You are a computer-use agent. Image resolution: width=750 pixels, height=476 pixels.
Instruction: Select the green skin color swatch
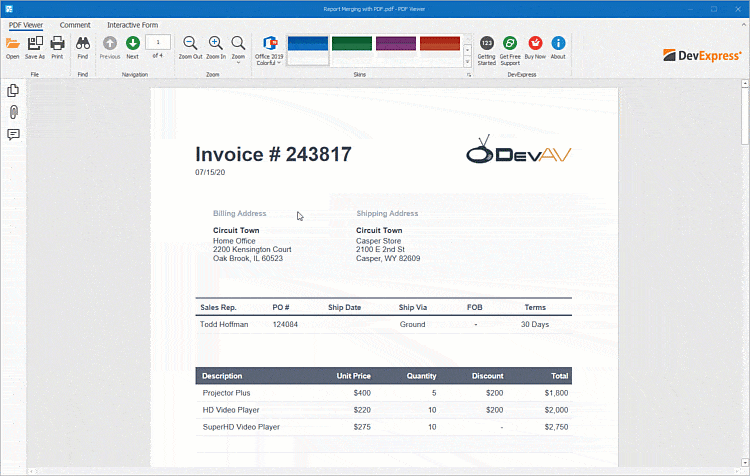[352, 44]
